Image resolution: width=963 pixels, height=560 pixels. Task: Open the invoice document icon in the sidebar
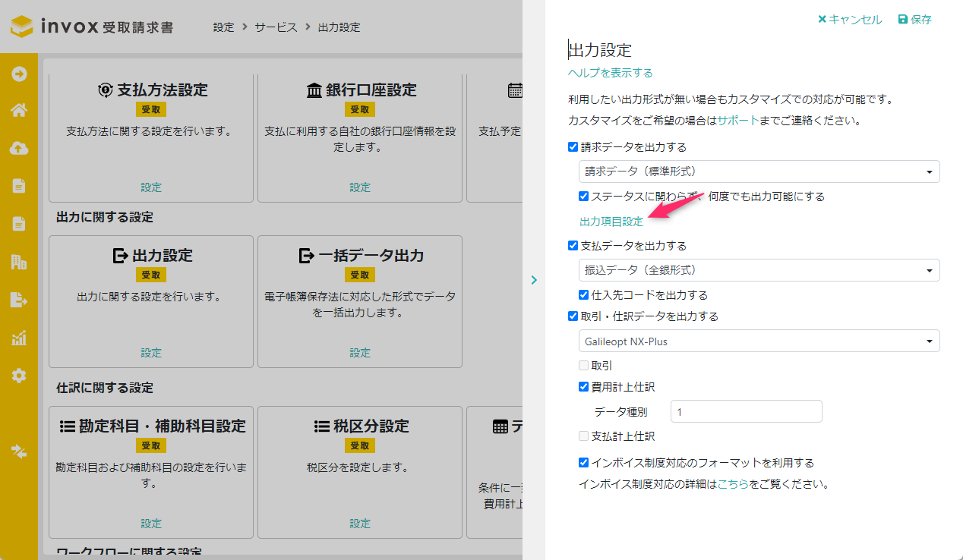pos(18,186)
